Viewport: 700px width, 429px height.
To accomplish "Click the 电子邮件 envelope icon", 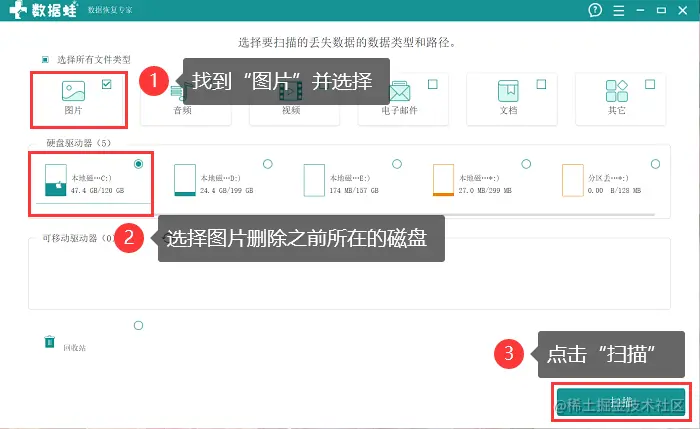I will 400,91.
